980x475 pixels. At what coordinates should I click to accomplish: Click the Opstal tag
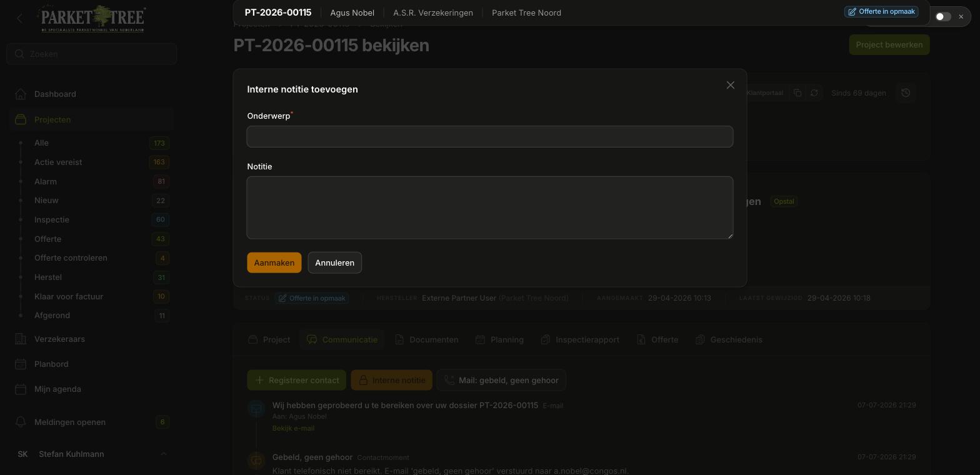click(784, 201)
